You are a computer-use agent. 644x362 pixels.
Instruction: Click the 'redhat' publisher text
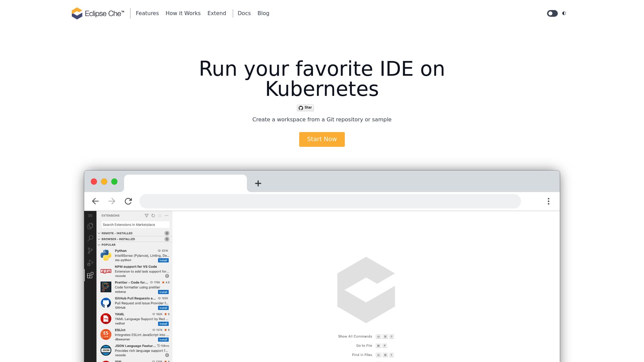pos(120,323)
